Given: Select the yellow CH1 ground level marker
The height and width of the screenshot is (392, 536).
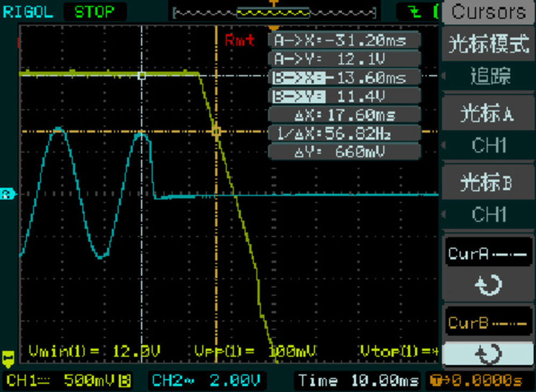Looking at the screenshot, I should pyautogui.click(x=8, y=357).
